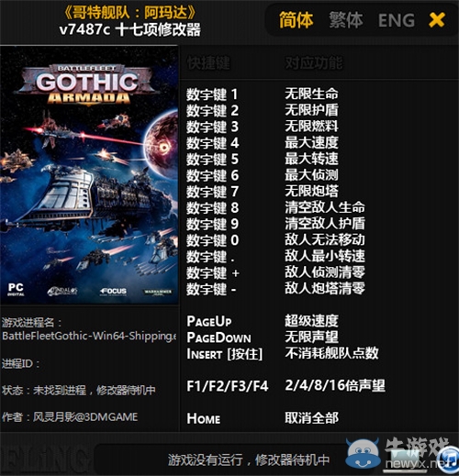
Task: Switch language to ENG
Action: (x=397, y=20)
